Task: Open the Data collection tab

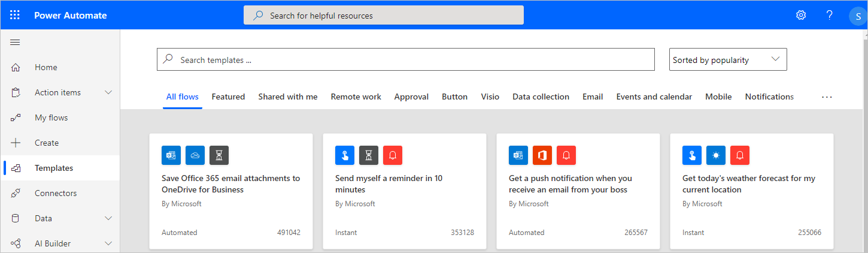Action: [x=541, y=97]
